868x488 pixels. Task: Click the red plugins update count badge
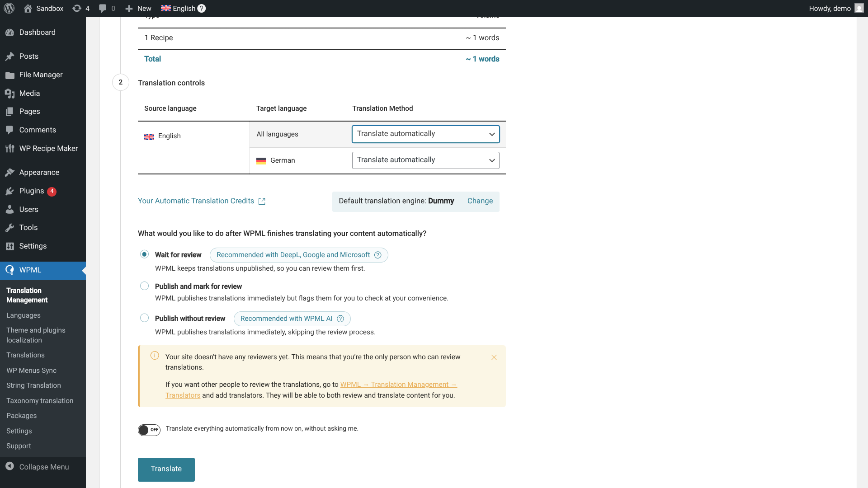click(52, 191)
